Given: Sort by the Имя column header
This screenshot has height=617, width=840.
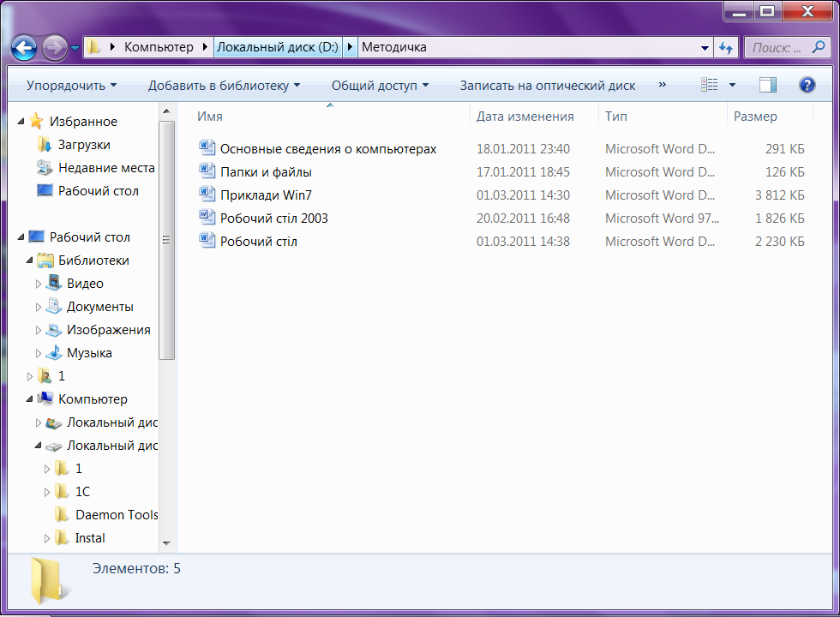Looking at the screenshot, I should click(x=209, y=117).
